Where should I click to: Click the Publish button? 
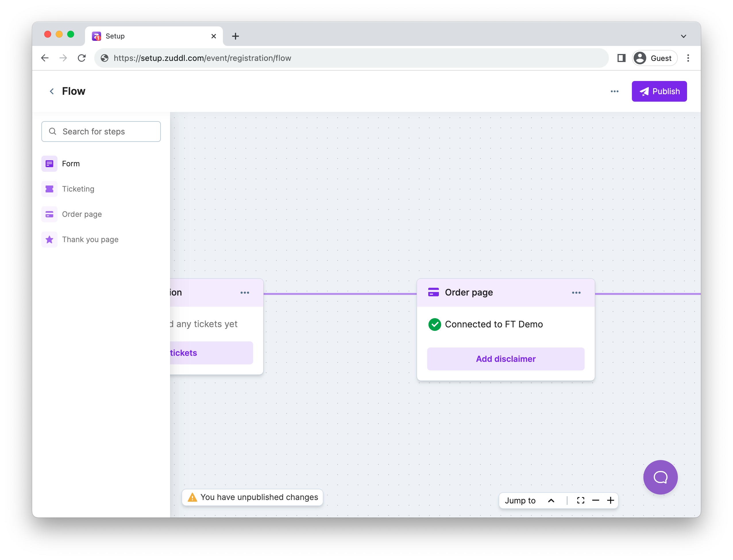659,91
